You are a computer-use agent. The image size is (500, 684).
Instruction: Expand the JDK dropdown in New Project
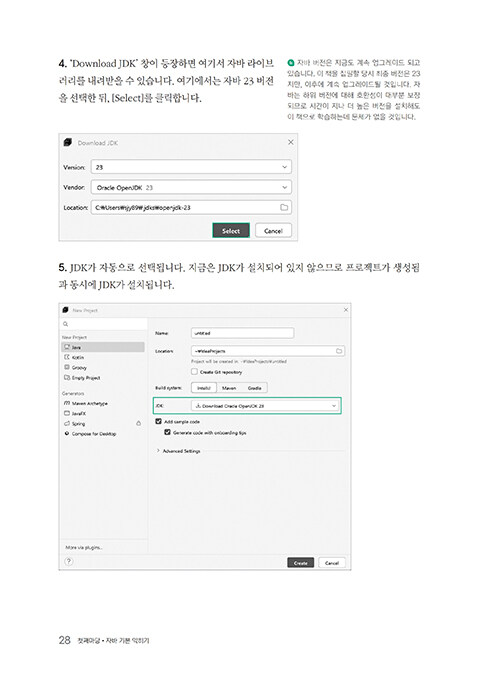click(265, 406)
